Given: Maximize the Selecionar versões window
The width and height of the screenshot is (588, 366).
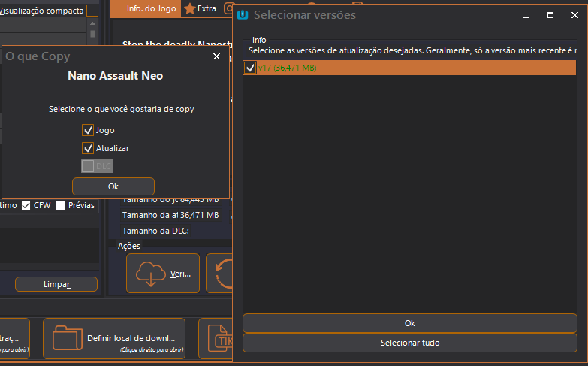Looking at the screenshot, I should pyautogui.click(x=550, y=14).
